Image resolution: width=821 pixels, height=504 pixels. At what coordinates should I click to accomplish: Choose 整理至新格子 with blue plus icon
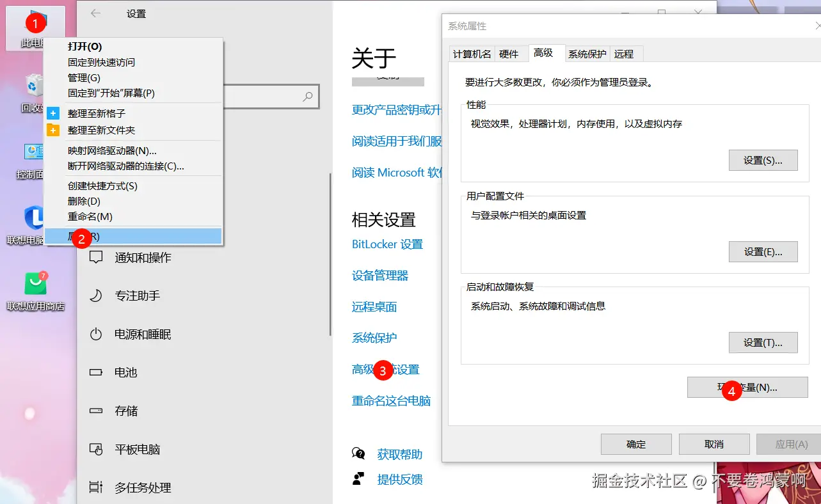(133, 113)
